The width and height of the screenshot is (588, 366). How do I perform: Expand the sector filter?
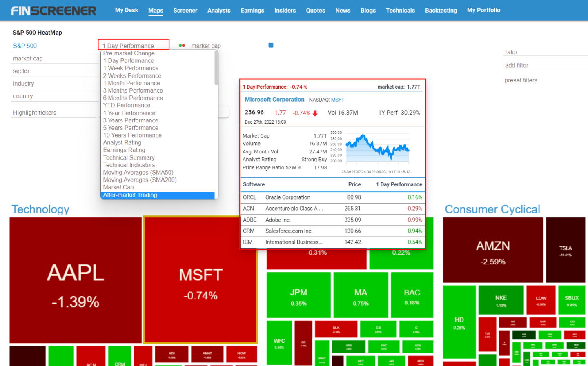point(54,71)
